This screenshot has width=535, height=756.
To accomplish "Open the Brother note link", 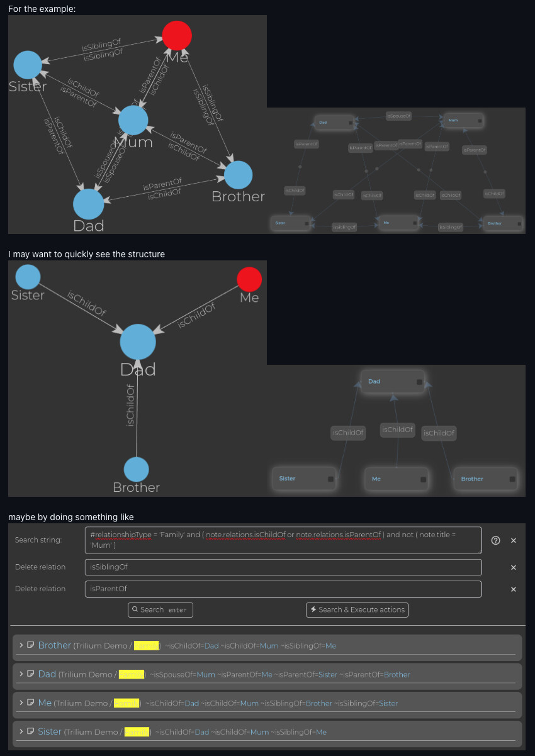I will (x=54, y=645).
